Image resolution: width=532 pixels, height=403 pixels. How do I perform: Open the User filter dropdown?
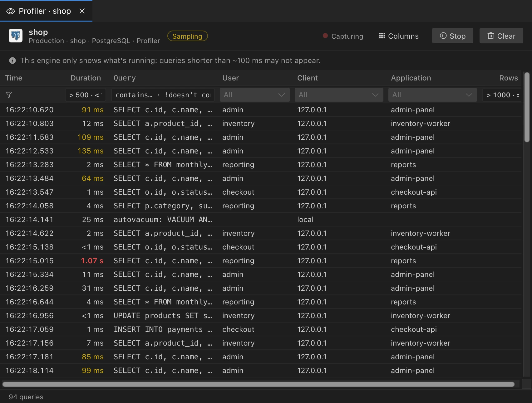[x=255, y=95]
